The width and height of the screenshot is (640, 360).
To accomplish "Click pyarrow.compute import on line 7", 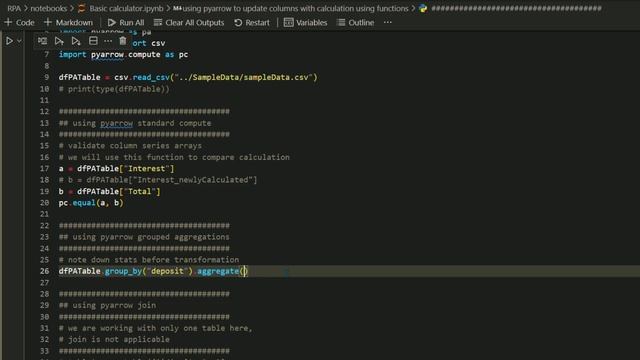I will [126, 54].
